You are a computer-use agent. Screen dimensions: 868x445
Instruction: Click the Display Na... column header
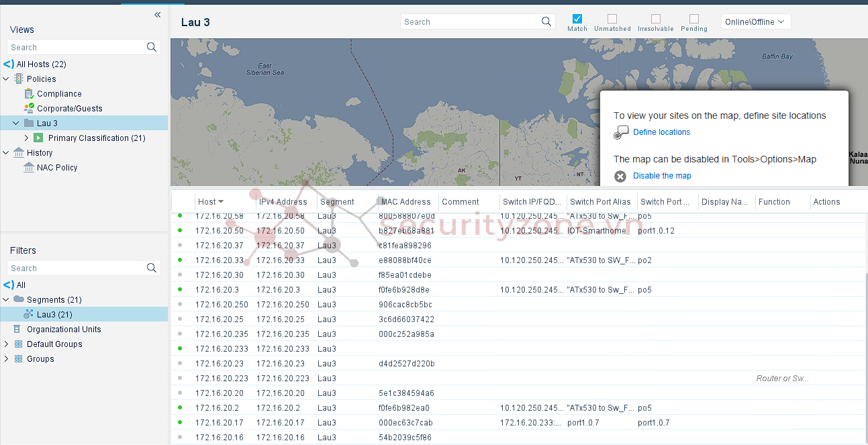pos(724,202)
